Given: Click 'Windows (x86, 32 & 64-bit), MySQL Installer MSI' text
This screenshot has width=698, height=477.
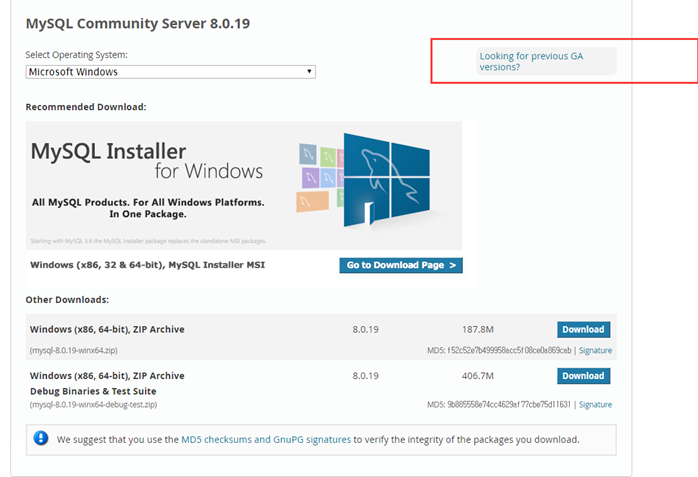Looking at the screenshot, I should [147, 265].
